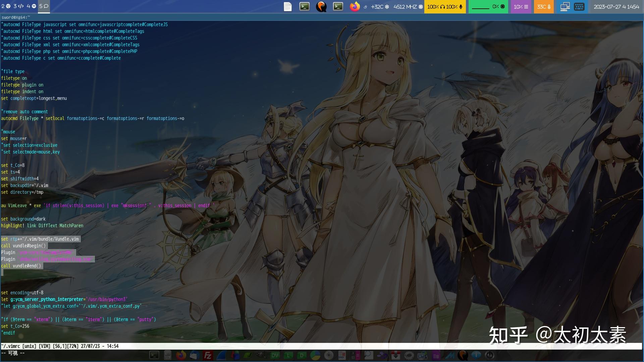Click the date and time clock display
The width and height of the screenshot is (644, 362).
coord(616,6)
